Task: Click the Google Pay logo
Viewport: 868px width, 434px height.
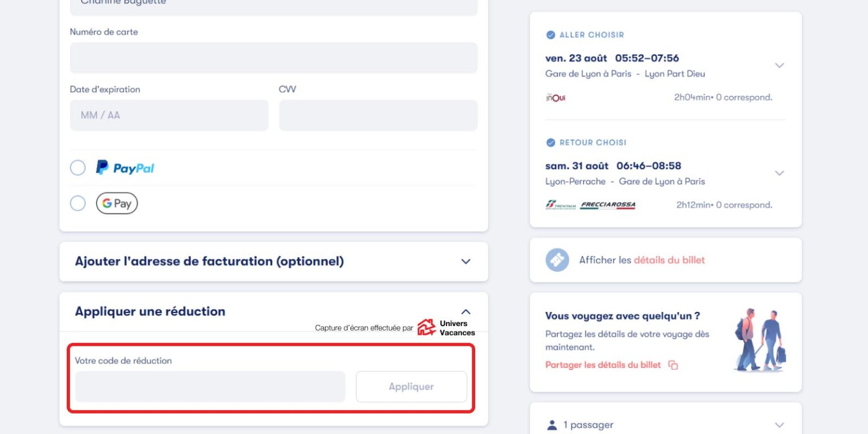Action: [x=117, y=203]
